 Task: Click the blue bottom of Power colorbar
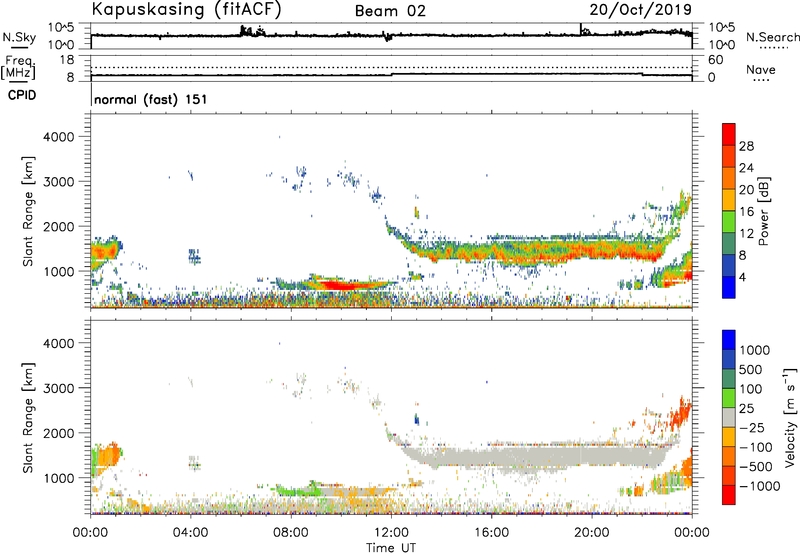point(729,287)
